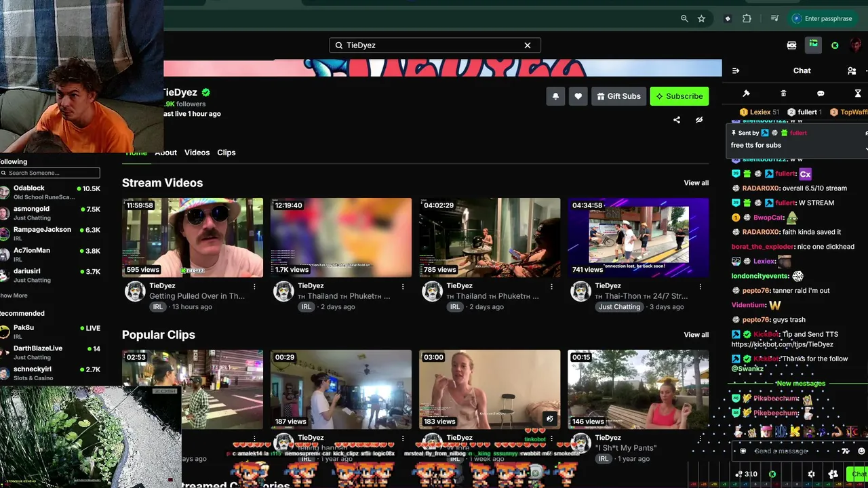Toggle the channel notification bell
Viewport: 868px width, 488px height.
pos(555,96)
